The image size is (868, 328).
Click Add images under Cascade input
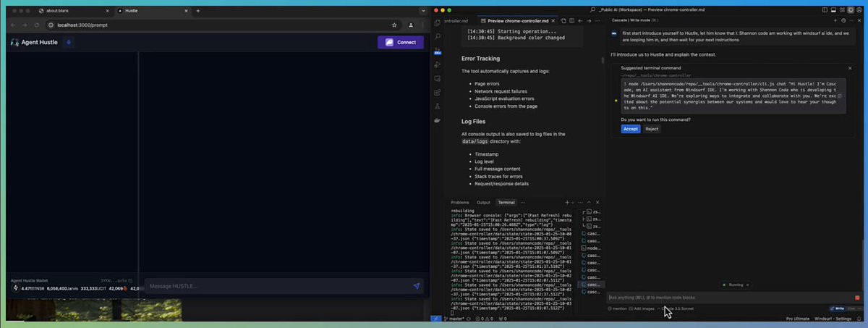(x=642, y=308)
